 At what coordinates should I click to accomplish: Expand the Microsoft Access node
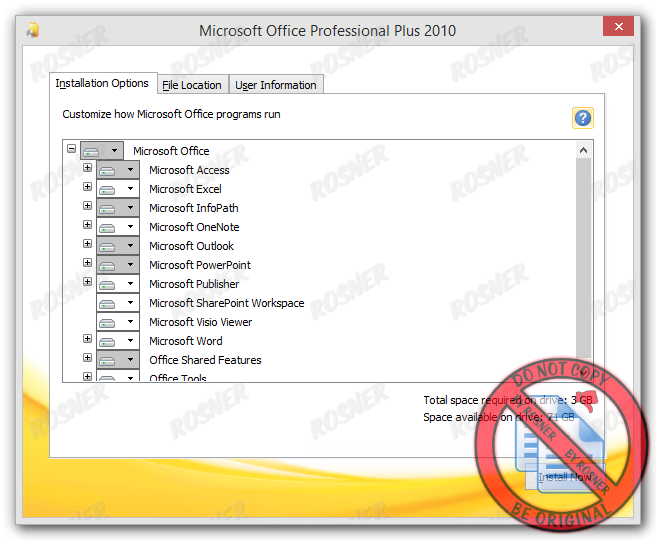tap(87, 168)
